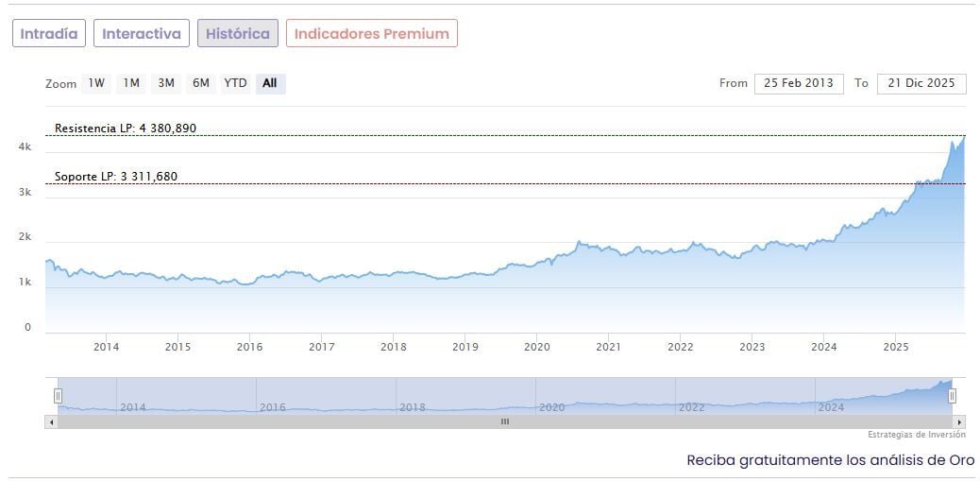Click the scrollbar left arrow
Image resolution: width=980 pixels, height=481 pixels.
[x=50, y=421]
